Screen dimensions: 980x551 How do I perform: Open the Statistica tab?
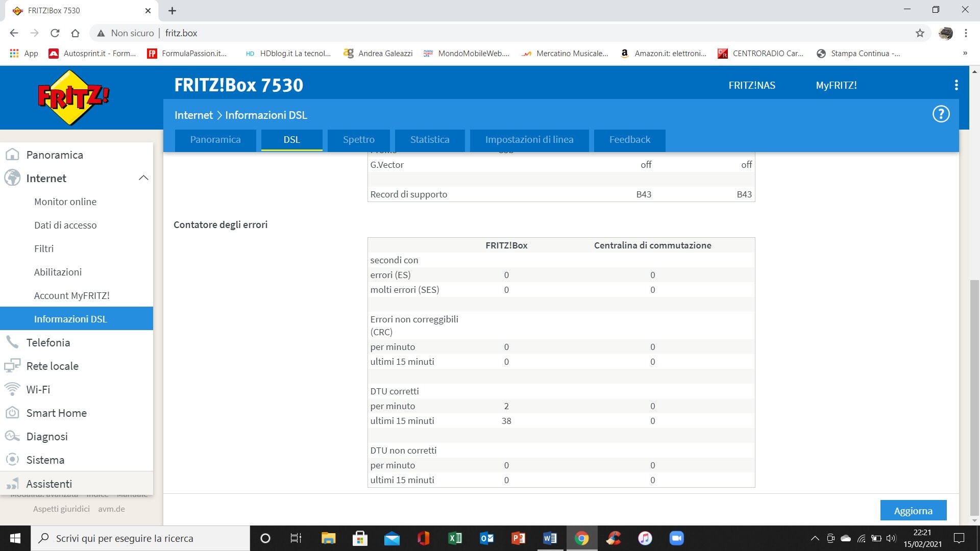point(430,140)
